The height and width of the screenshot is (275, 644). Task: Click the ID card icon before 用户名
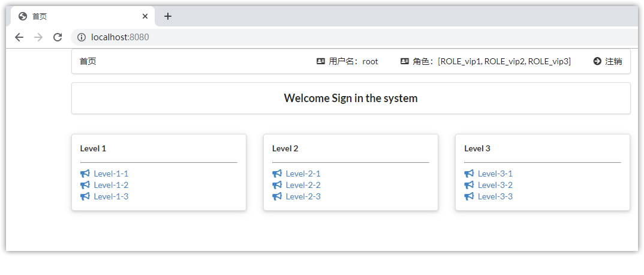tap(321, 61)
